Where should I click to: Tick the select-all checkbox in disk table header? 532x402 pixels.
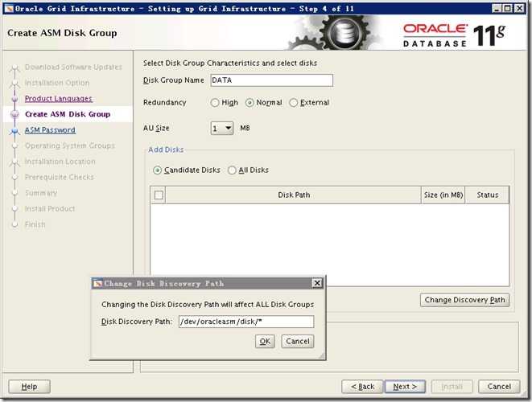point(159,195)
